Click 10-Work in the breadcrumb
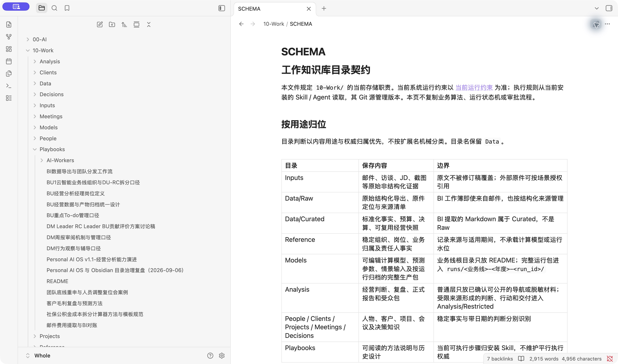The height and width of the screenshot is (364, 618). pos(274,24)
